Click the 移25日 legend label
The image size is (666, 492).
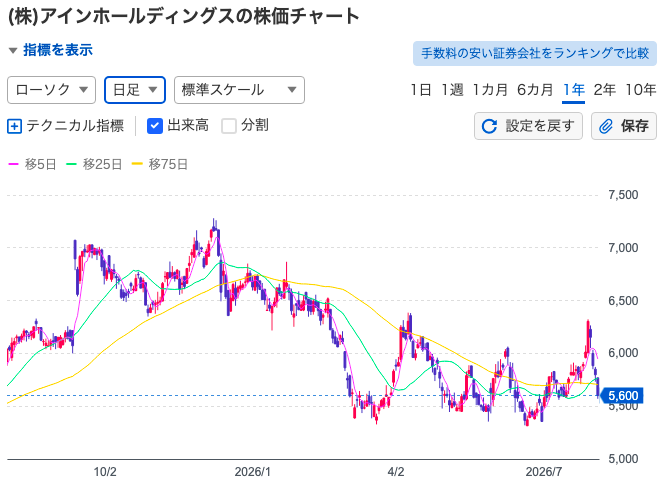[x=102, y=164]
